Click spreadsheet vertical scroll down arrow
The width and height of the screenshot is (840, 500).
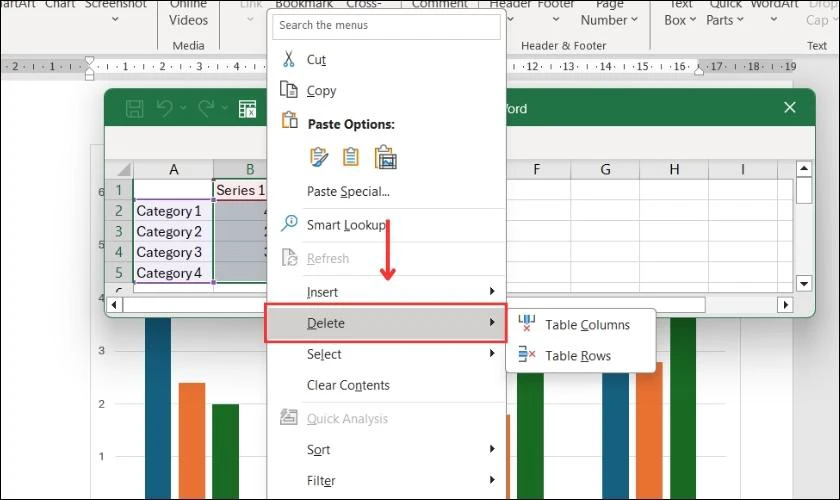pos(804,283)
